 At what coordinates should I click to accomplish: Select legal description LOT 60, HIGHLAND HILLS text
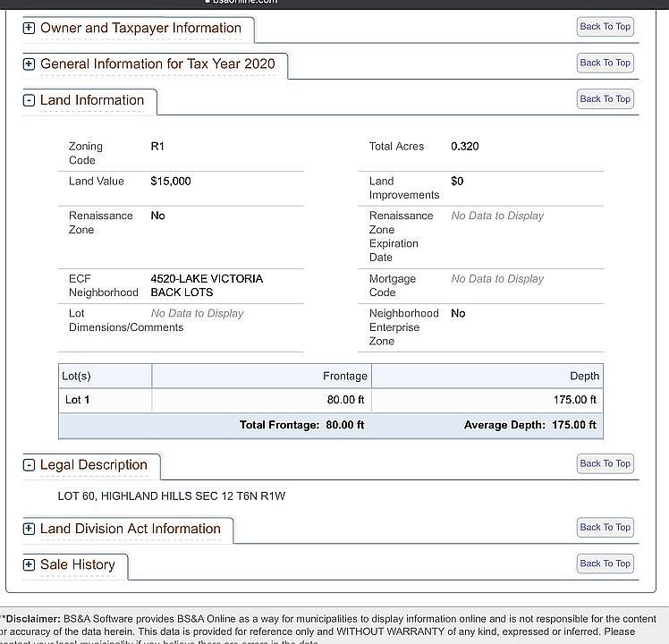click(172, 496)
